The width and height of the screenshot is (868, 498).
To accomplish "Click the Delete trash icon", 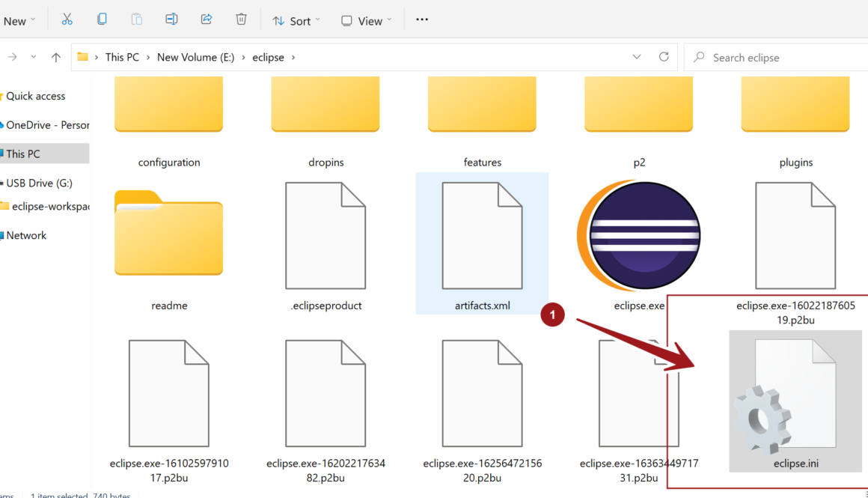I will (241, 20).
